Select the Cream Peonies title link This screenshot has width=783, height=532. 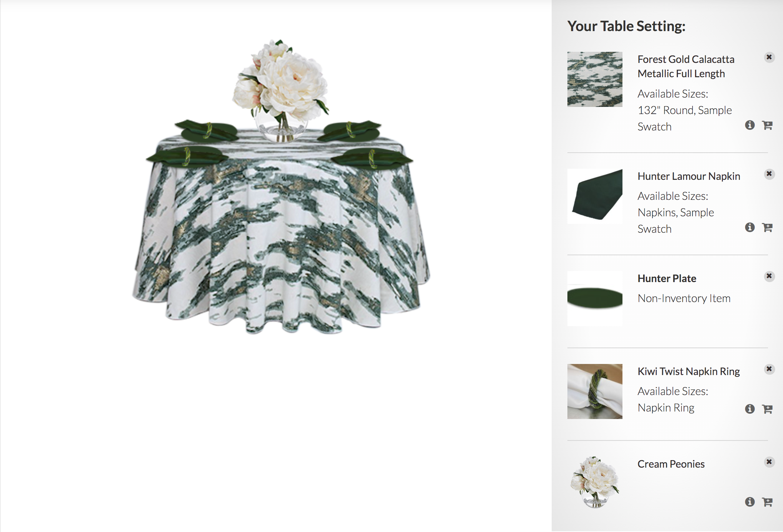671,464
